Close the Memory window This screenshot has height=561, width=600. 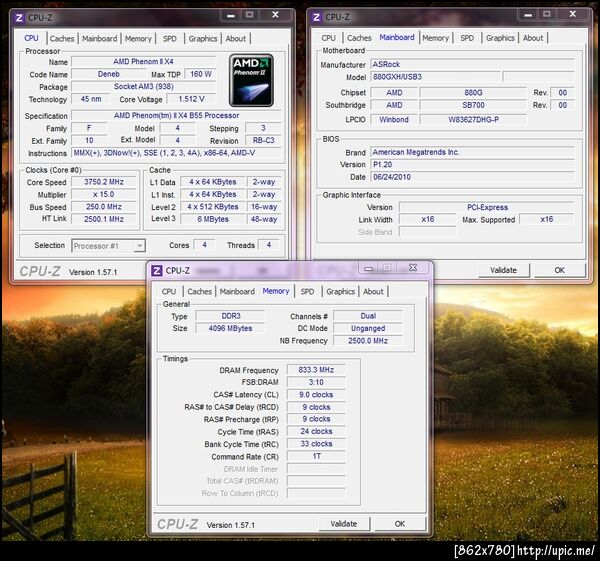413,268
